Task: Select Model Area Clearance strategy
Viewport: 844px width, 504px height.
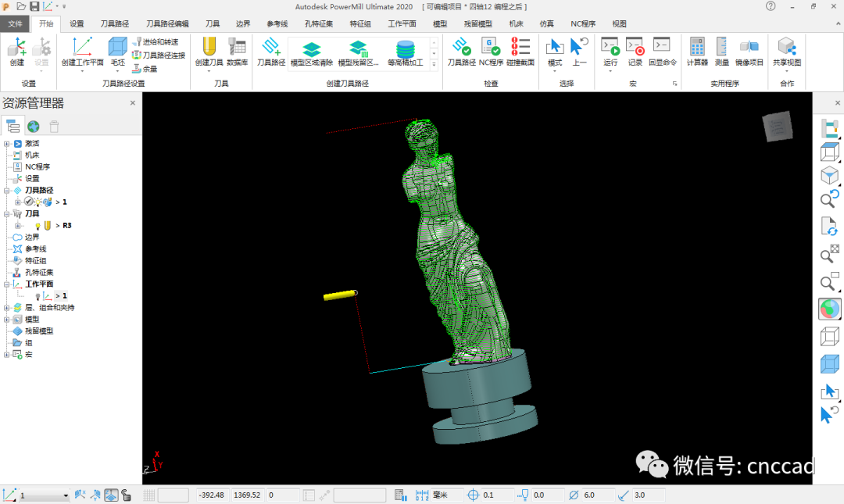Action: 312,53
